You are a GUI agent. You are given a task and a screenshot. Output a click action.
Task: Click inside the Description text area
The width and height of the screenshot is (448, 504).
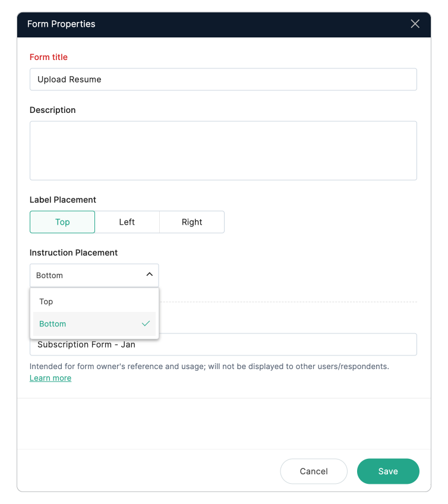click(x=223, y=150)
